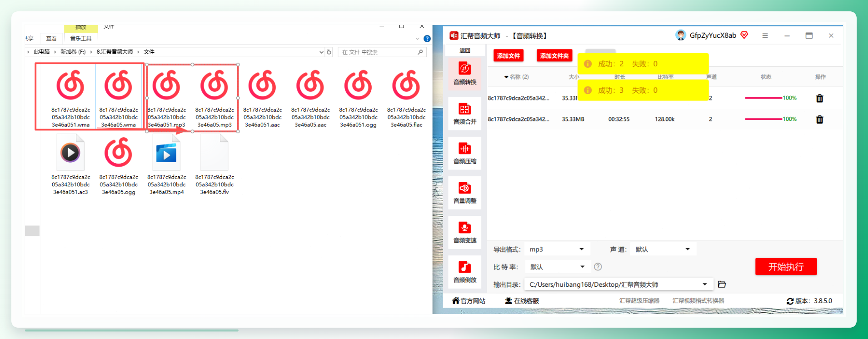Select the file ending in 3e46a05.wma

pyautogui.click(x=119, y=98)
